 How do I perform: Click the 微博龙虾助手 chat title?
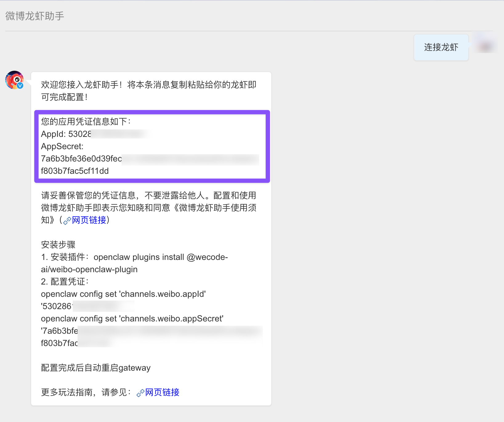(x=35, y=16)
